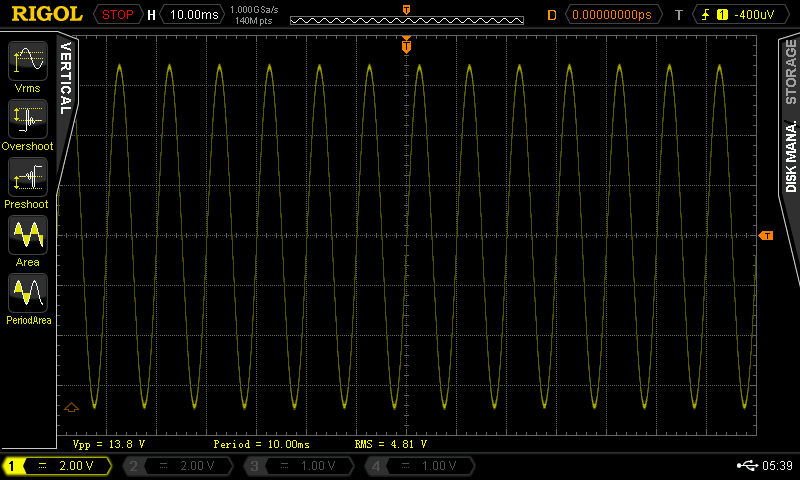Click the 10.00ms horizontal timebase value
Viewport: 800px width, 480px height.
[x=193, y=15]
